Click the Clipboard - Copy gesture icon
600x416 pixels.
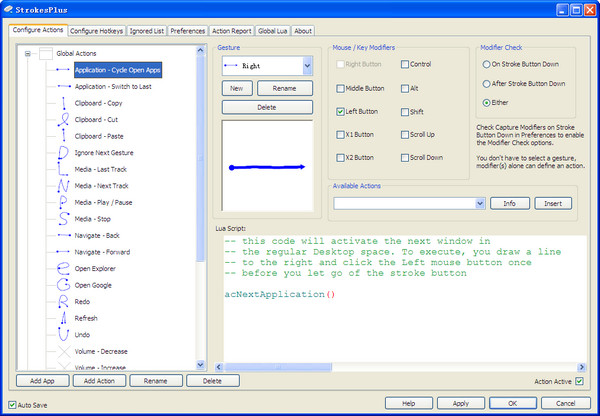click(64, 103)
